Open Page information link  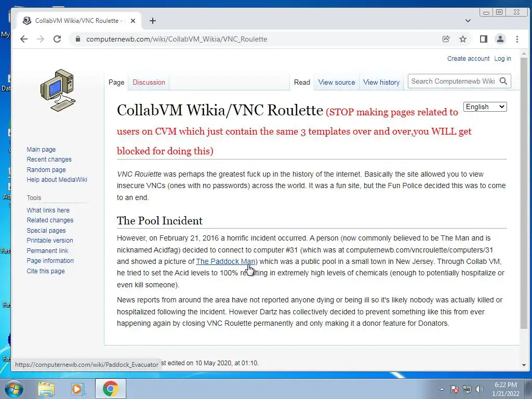pyautogui.click(x=50, y=261)
